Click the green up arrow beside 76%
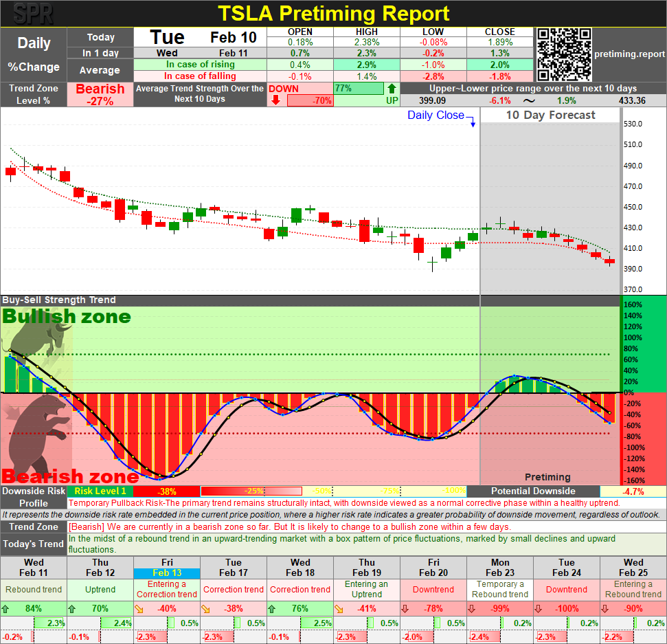This screenshot has width=667, height=644. point(272,609)
